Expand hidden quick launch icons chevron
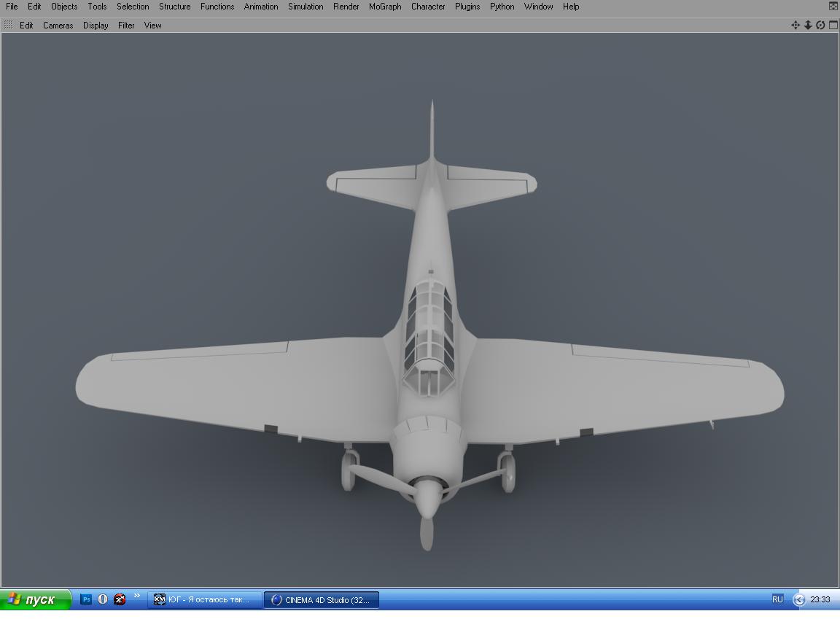The width and height of the screenshot is (840, 630). point(136,596)
